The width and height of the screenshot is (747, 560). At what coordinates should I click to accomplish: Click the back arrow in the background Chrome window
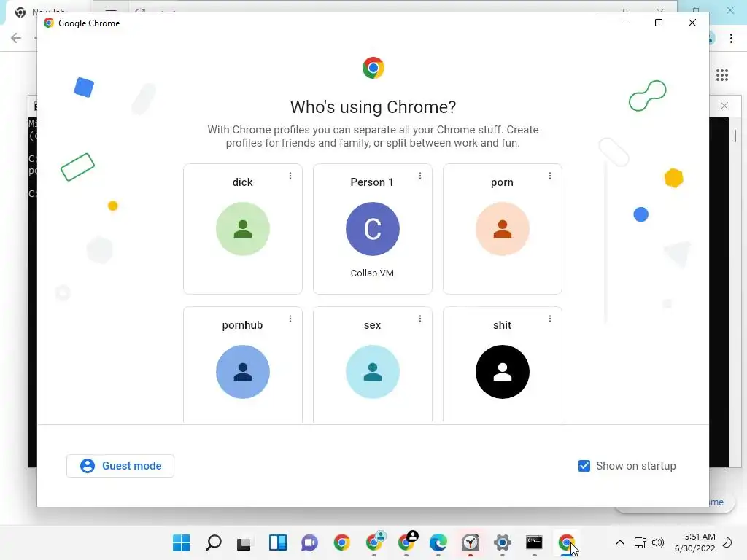tap(16, 38)
